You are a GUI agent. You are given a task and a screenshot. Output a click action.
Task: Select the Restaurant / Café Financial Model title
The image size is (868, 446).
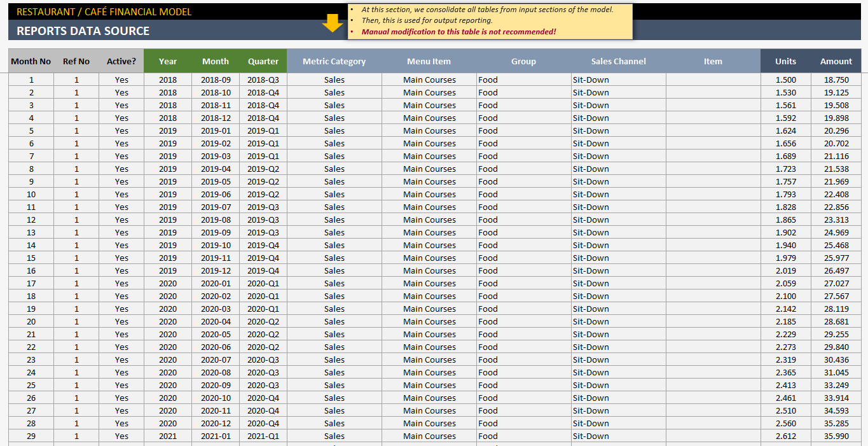104,11
